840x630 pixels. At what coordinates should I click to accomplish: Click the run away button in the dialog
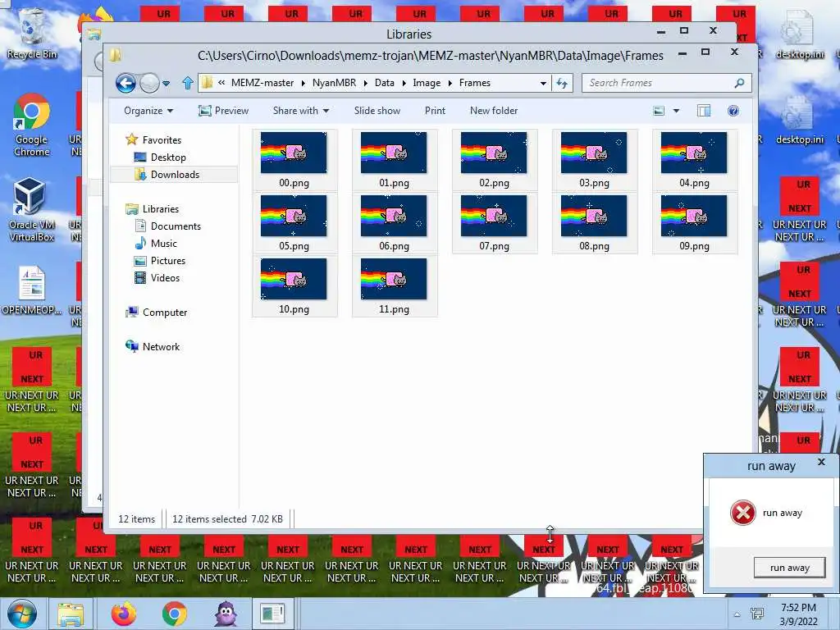click(x=790, y=568)
